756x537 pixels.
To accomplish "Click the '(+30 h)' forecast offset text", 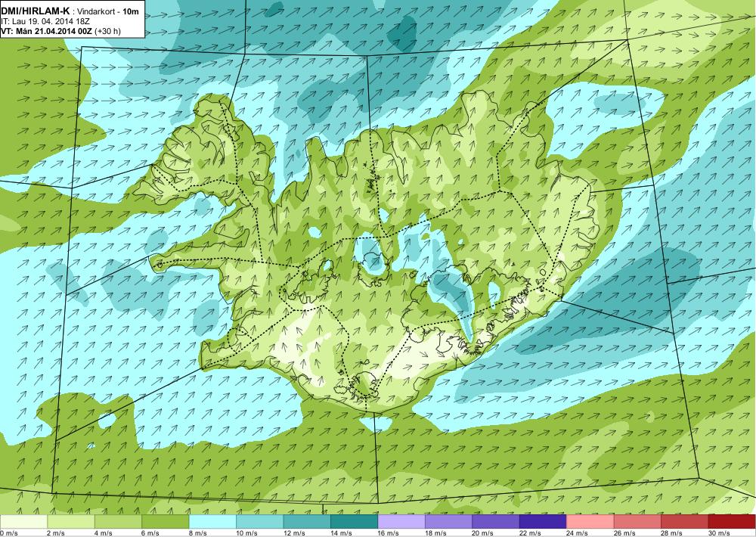I will pos(108,31).
